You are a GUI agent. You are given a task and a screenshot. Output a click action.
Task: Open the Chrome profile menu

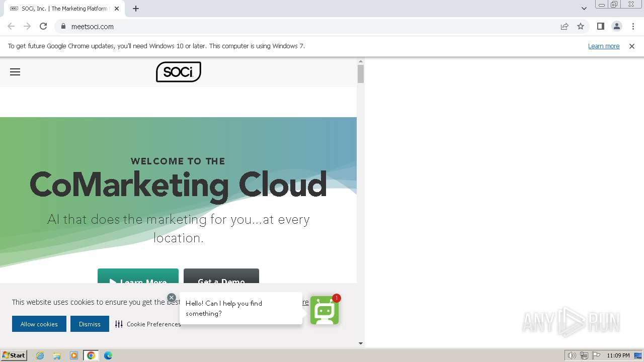tap(616, 26)
